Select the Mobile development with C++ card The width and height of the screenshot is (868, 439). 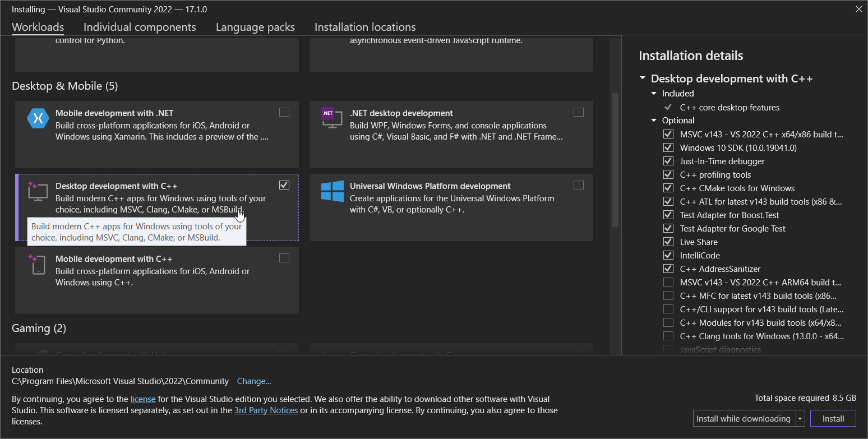coord(157,280)
